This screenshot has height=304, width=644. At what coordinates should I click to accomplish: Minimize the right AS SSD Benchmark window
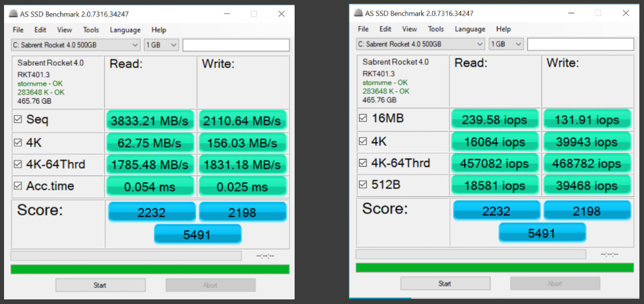click(571, 13)
